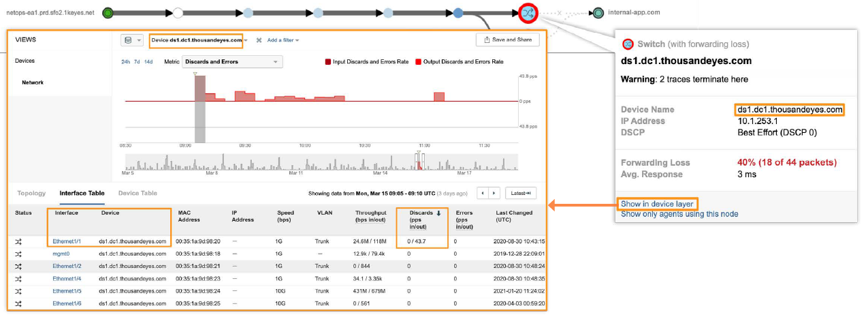Go to the next time interval arrow
This screenshot has height=317, width=868.
[x=494, y=194]
